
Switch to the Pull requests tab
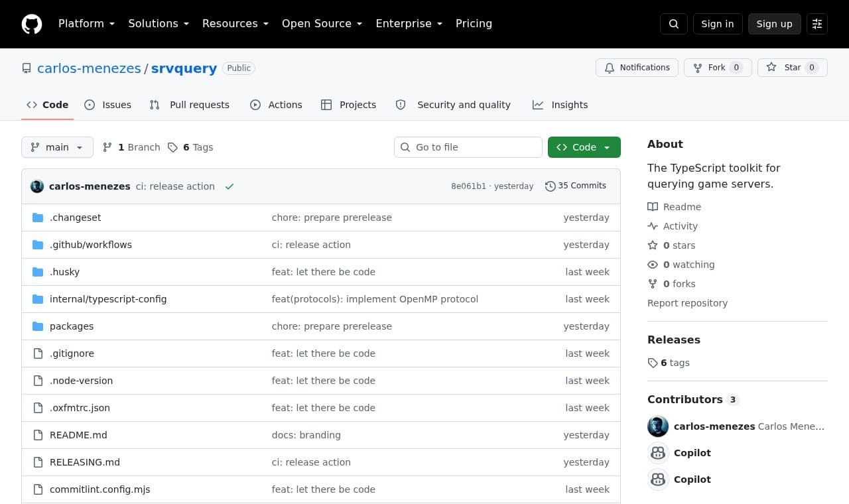point(190,105)
